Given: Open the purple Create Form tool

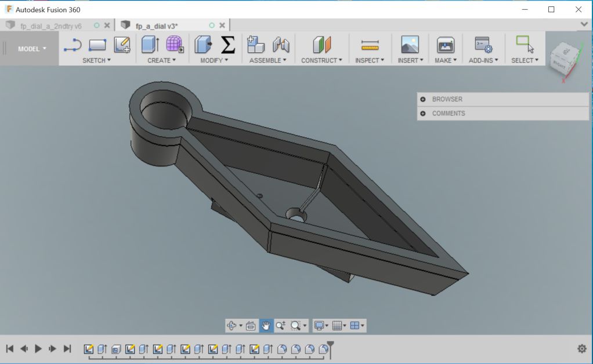Looking at the screenshot, I should click(x=175, y=45).
